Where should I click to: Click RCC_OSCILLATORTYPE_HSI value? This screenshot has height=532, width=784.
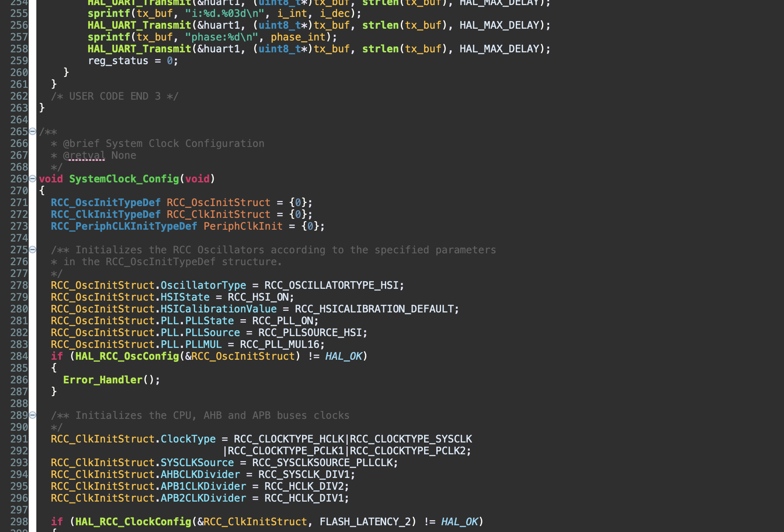pos(331,285)
